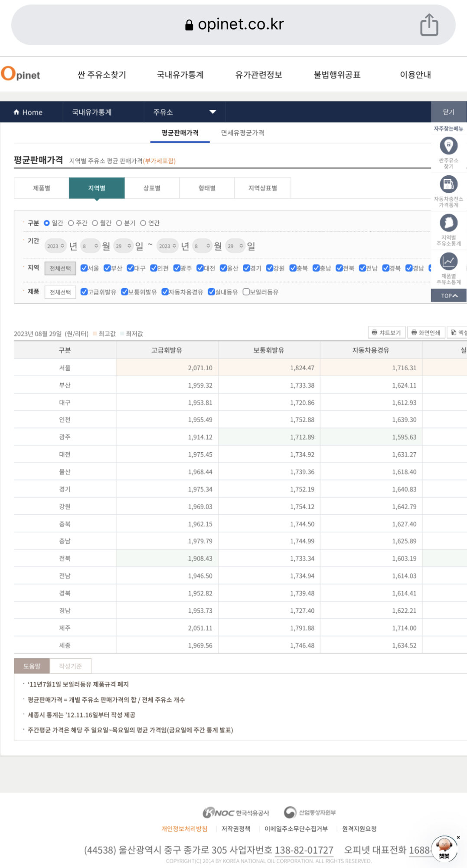Click the 차트보기 button

pyautogui.click(x=386, y=332)
